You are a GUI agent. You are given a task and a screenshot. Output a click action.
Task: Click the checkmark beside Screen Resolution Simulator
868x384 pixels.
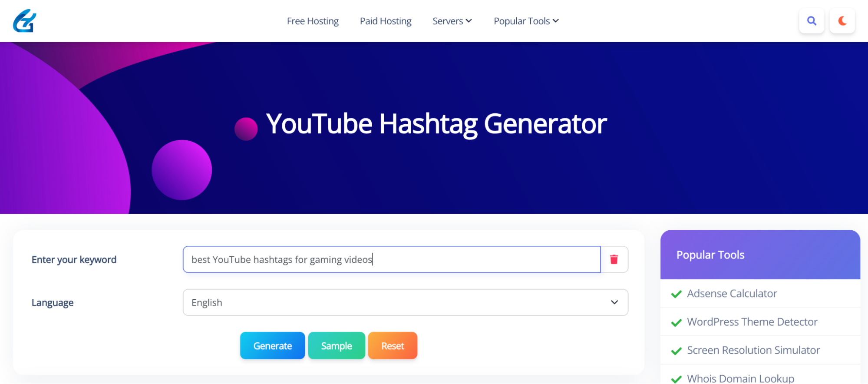click(676, 351)
